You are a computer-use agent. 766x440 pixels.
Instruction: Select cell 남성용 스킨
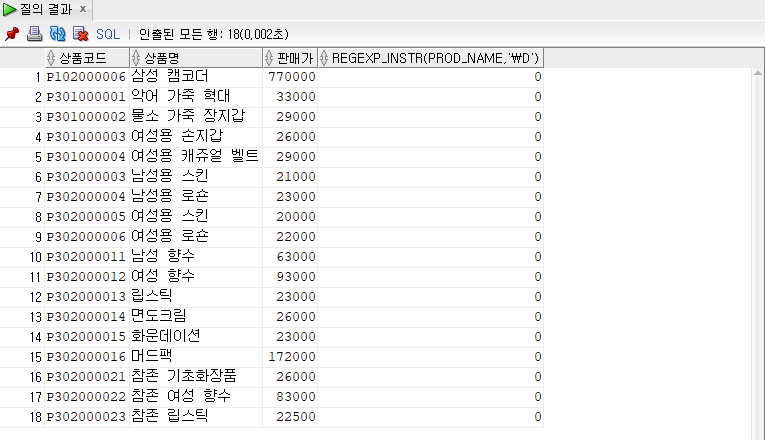[x=196, y=177]
